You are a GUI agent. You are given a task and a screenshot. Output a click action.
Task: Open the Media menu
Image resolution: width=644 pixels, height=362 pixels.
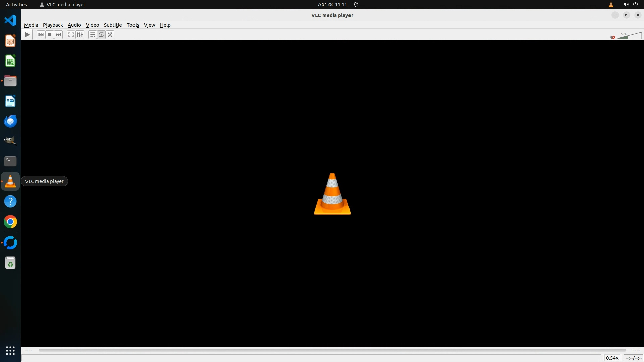pos(31,25)
